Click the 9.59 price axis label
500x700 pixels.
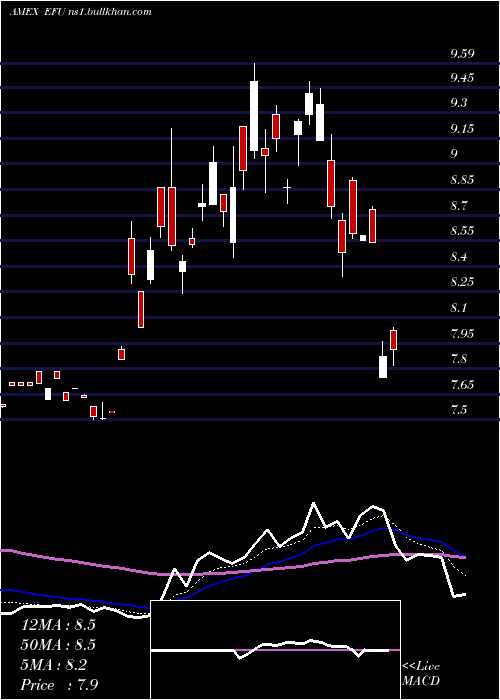[x=462, y=54]
